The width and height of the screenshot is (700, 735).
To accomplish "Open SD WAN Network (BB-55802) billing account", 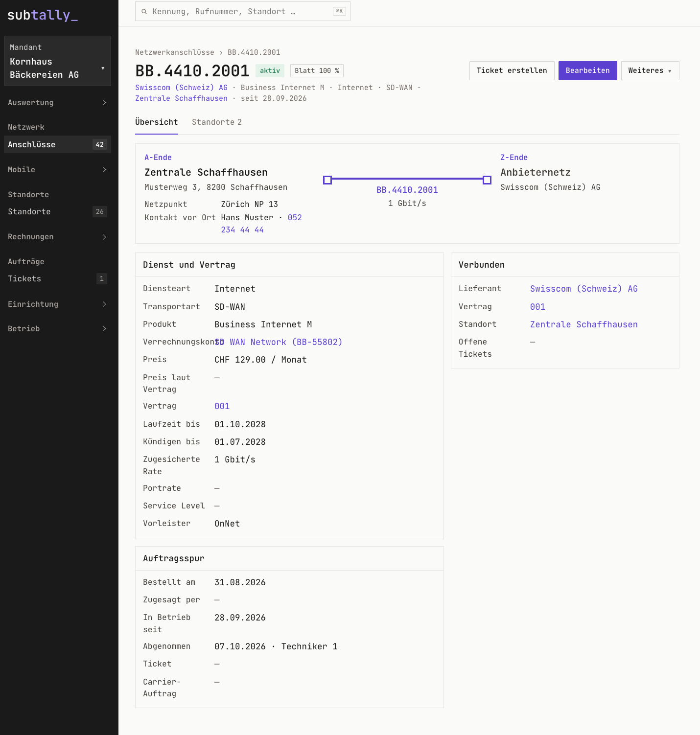I will 279,342.
